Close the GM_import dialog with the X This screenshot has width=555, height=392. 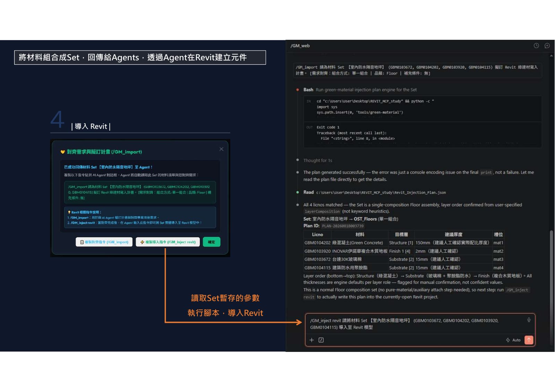pos(221,149)
